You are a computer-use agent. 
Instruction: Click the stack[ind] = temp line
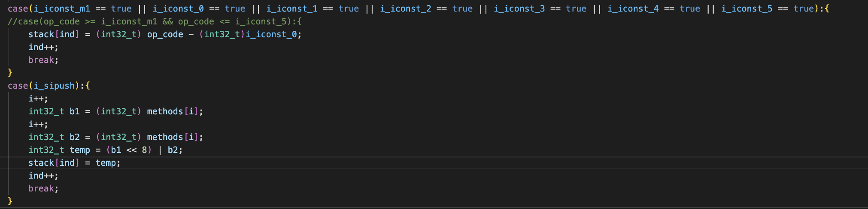(x=74, y=163)
